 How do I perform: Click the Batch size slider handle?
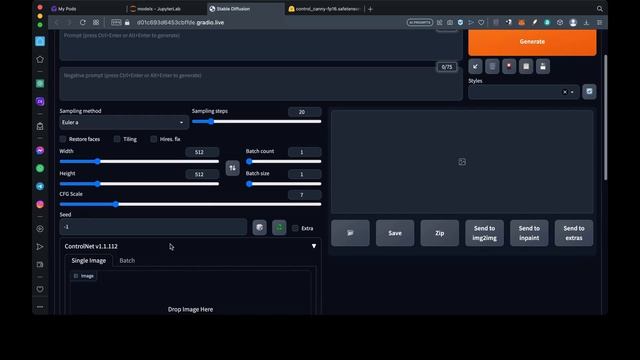pyautogui.click(x=249, y=184)
